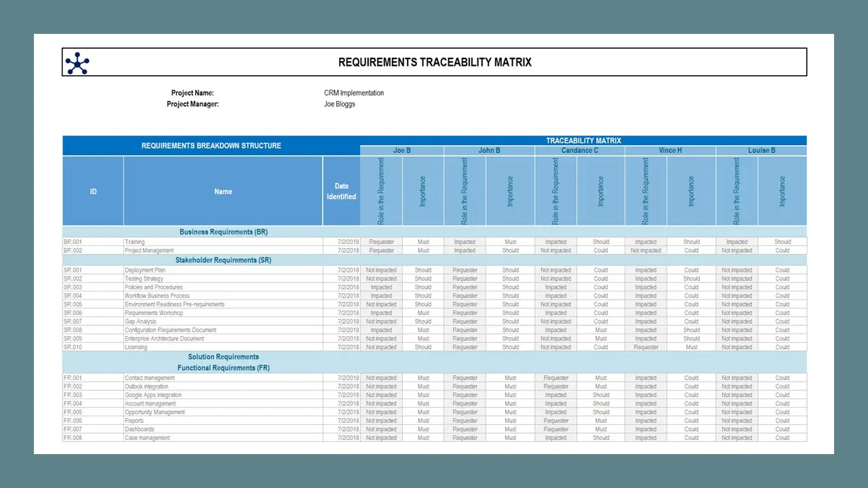Click the CRM Implementation project name value

354,93
